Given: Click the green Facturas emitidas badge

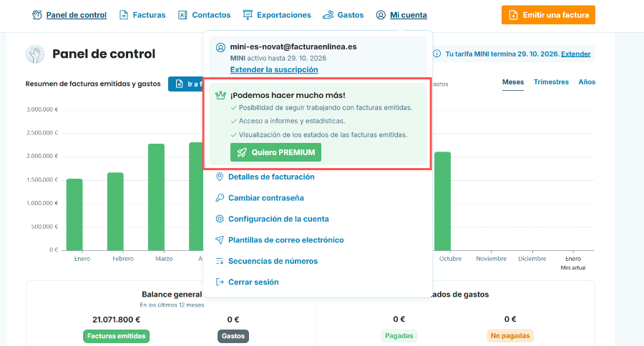Looking at the screenshot, I should point(116,336).
